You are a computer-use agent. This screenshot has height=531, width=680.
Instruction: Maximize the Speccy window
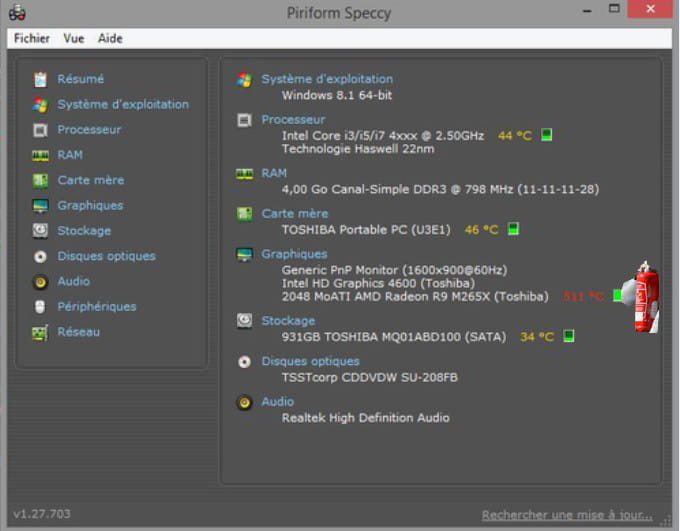click(614, 9)
